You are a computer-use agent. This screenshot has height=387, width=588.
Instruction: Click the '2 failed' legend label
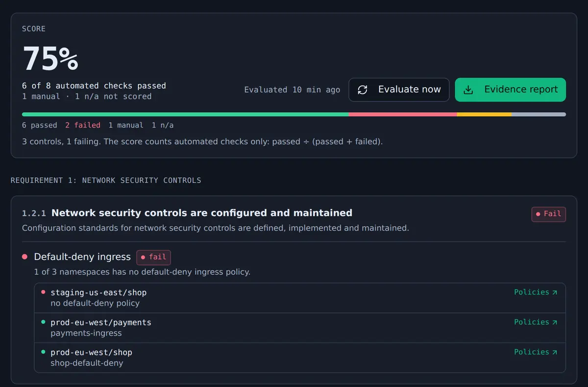[83, 125]
